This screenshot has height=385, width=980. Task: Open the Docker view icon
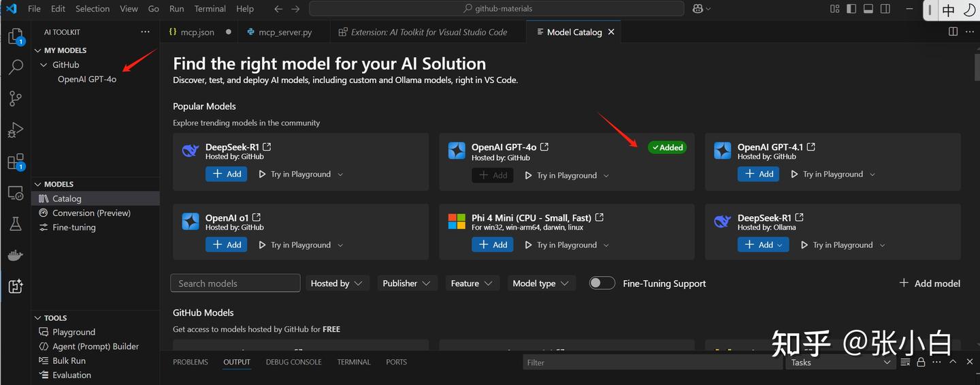coord(16,256)
